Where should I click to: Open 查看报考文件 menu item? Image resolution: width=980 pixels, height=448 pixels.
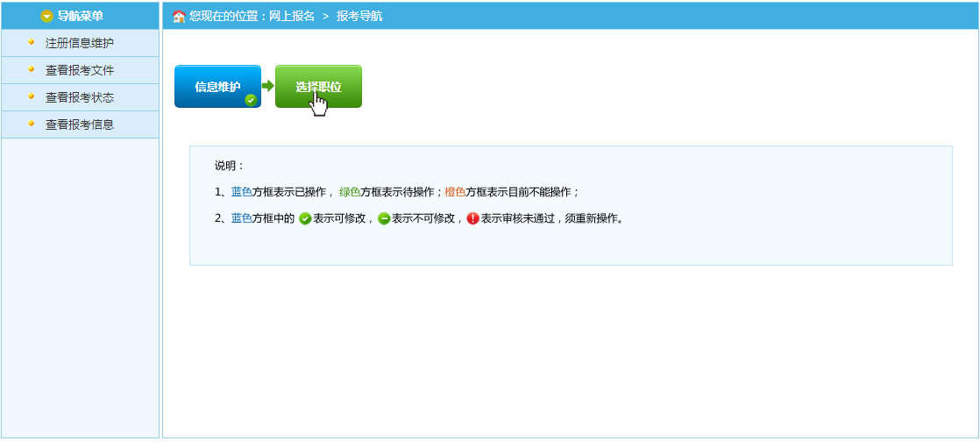[80, 70]
